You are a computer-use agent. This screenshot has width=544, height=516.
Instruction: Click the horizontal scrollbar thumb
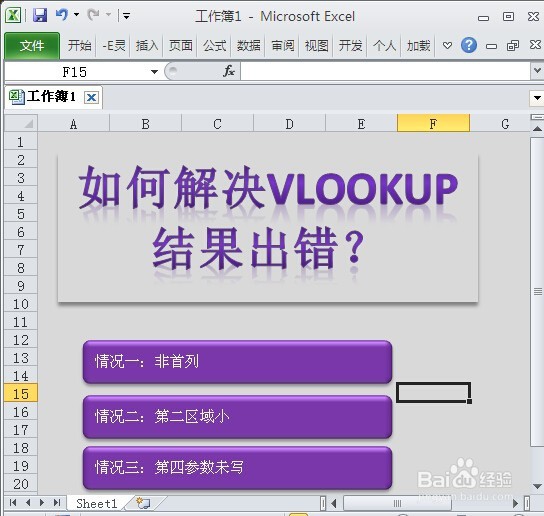pyautogui.click(x=397, y=503)
